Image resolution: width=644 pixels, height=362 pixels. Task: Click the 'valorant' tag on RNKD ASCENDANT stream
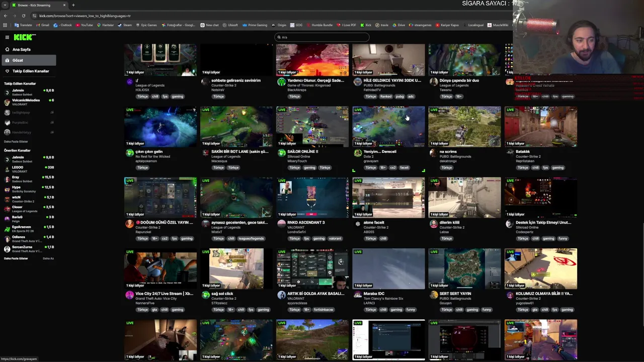coord(335,238)
